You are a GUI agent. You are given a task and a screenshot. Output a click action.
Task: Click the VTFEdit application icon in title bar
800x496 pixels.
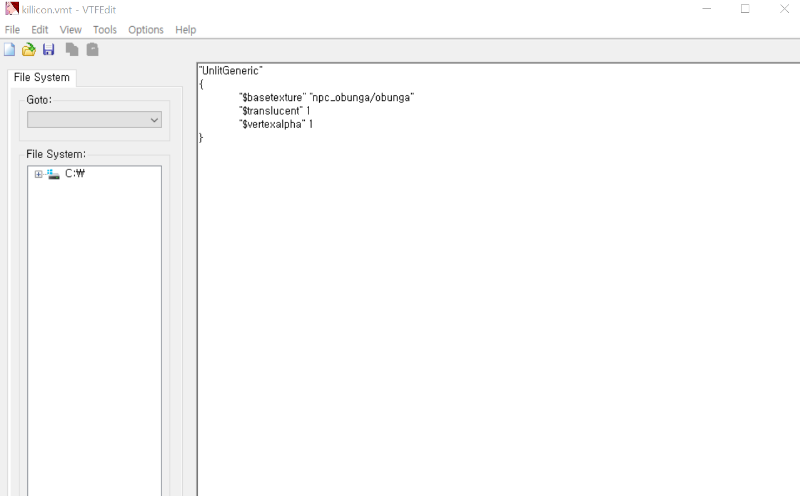click(11, 9)
